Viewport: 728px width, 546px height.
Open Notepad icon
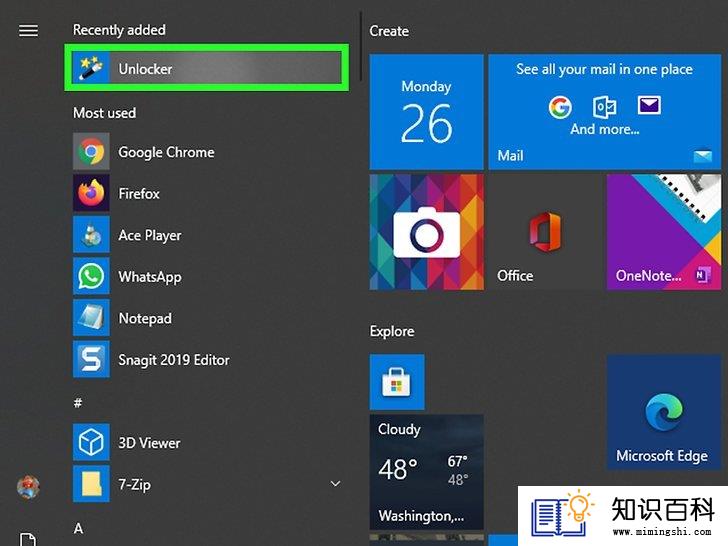pos(91,318)
